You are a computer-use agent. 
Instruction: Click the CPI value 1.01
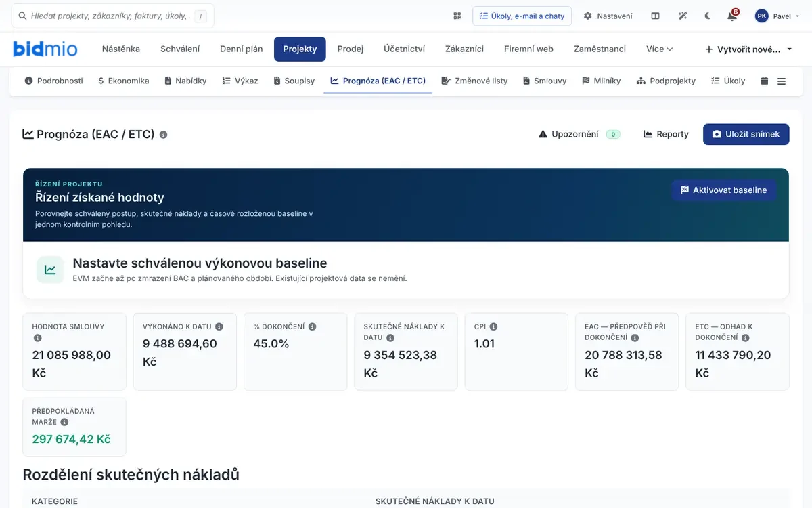coord(484,343)
